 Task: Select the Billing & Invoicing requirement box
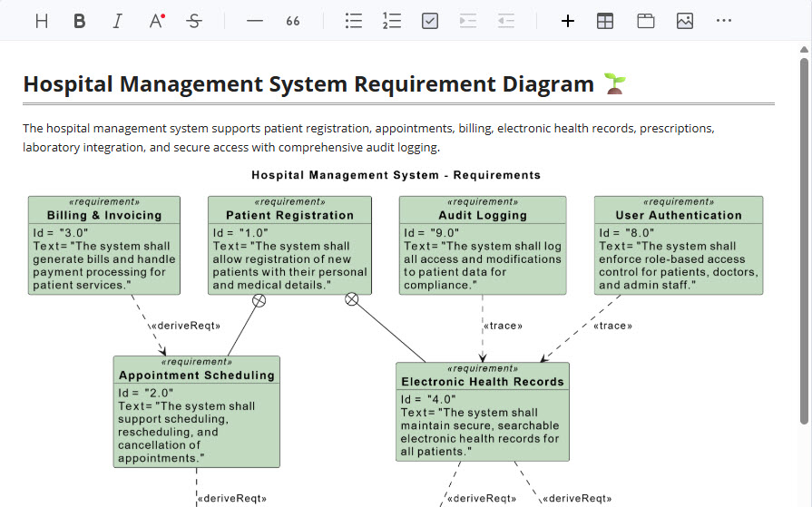[104, 246]
